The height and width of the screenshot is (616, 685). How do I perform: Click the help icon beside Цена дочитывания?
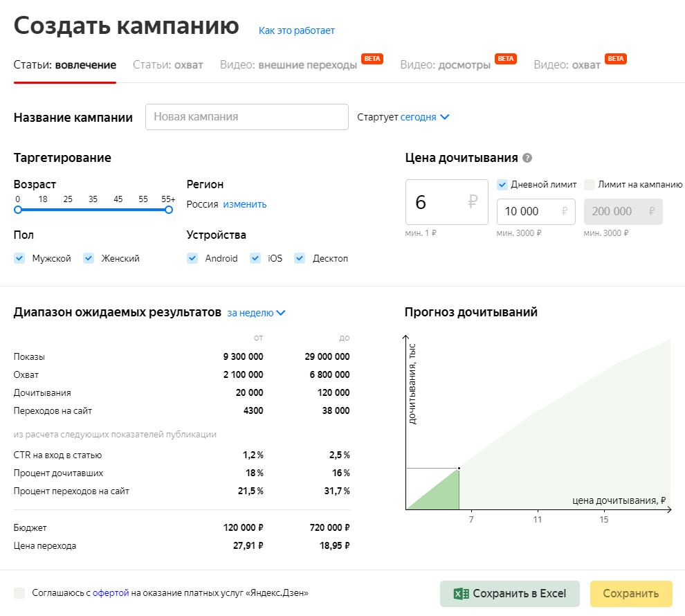pos(527,158)
